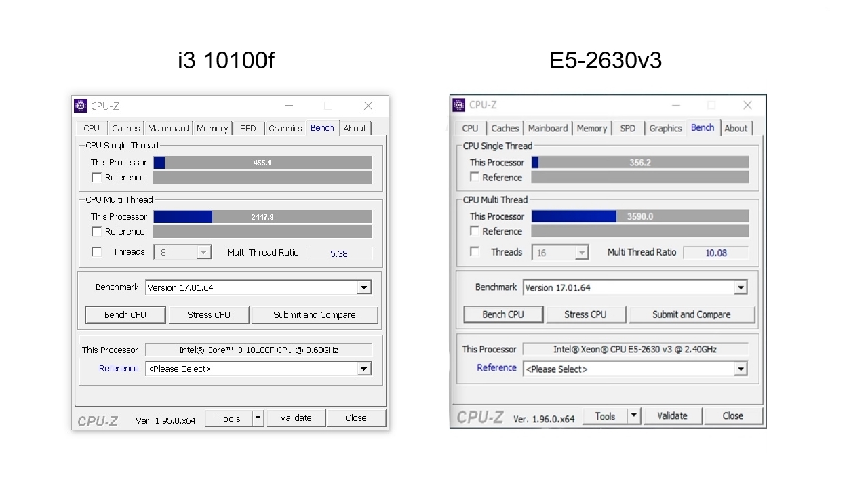The image size is (868, 488).
Task: Open the Threads dropdown showing 8
Action: tap(182, 252)
